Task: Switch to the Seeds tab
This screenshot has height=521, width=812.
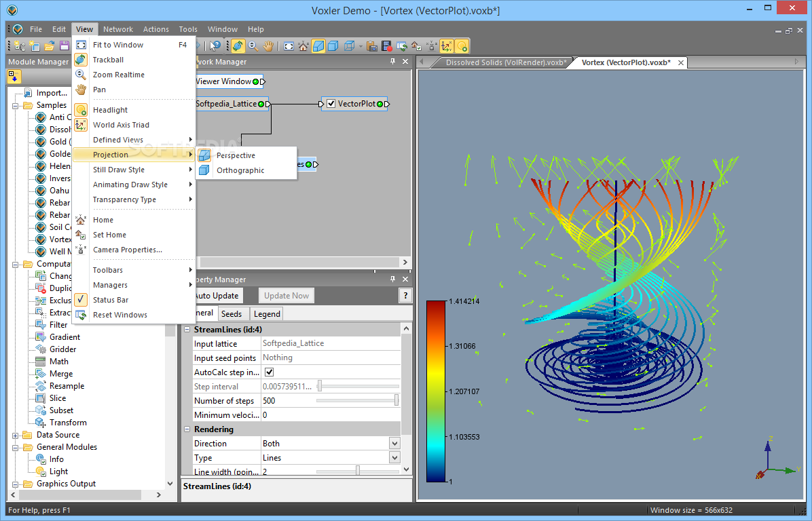Action: click(232, 313)
